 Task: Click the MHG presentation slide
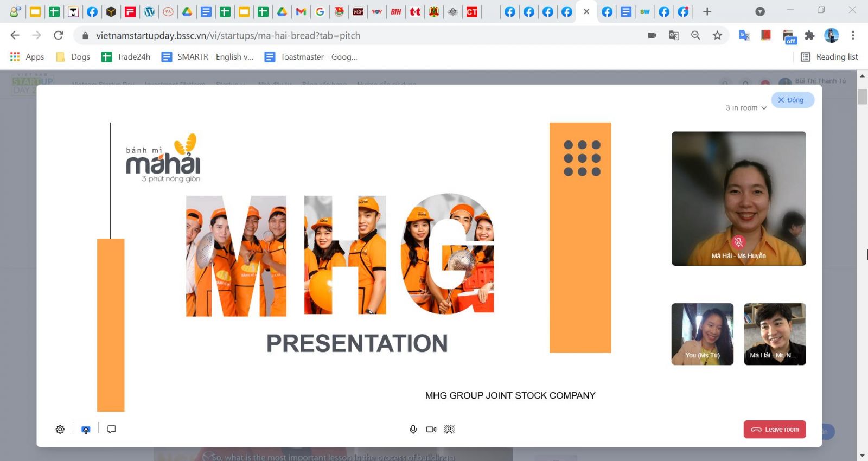pos(355,266)
